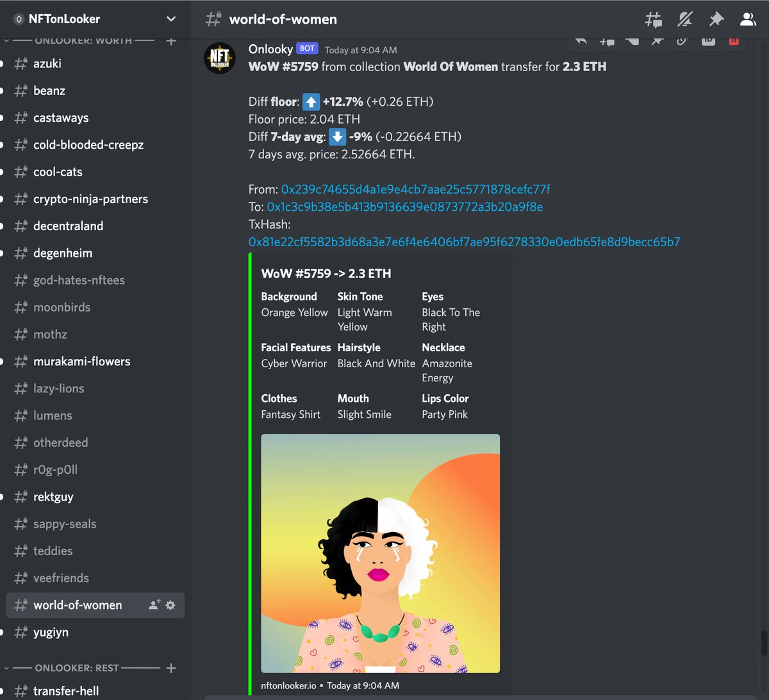Select the god-hates-nftees channel

pyautogui.click(x=95, y=280)
